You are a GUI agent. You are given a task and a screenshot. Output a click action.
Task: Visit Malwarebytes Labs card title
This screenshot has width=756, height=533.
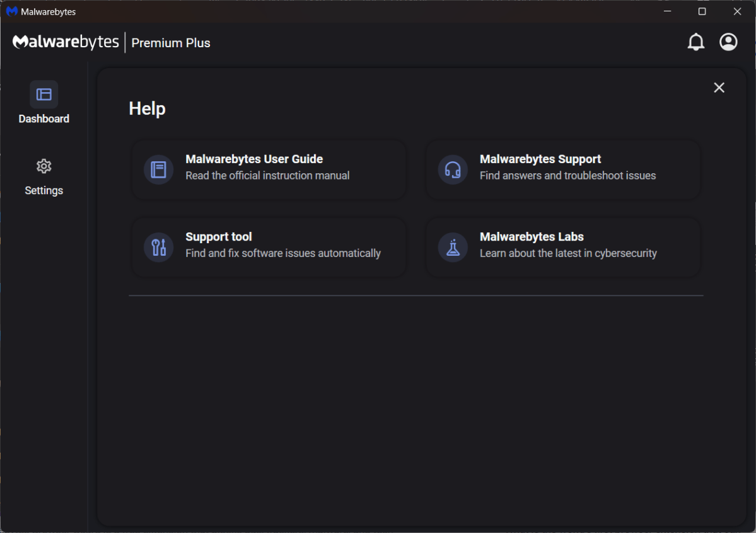click(x=532, y=237)
